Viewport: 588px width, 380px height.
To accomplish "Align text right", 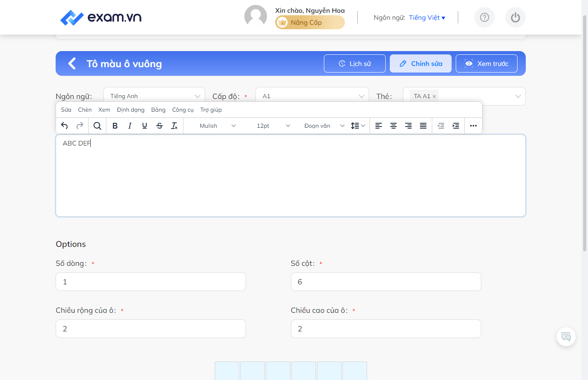I will 408,126.
